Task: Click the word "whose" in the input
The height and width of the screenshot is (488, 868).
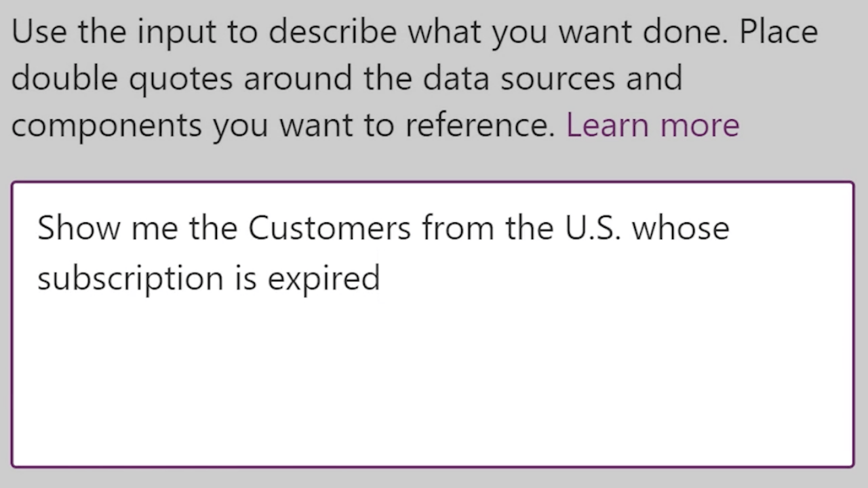Action: 680,228
